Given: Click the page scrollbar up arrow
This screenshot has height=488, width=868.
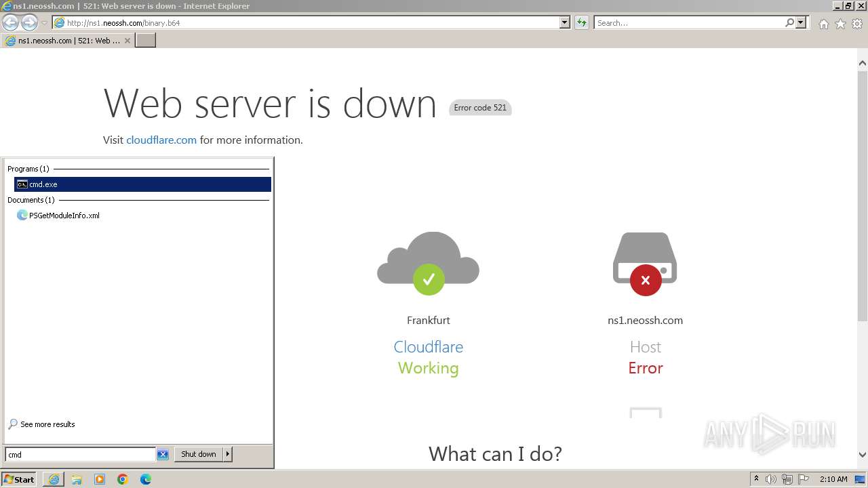Looking at the screenshot, I should [863, 63].
